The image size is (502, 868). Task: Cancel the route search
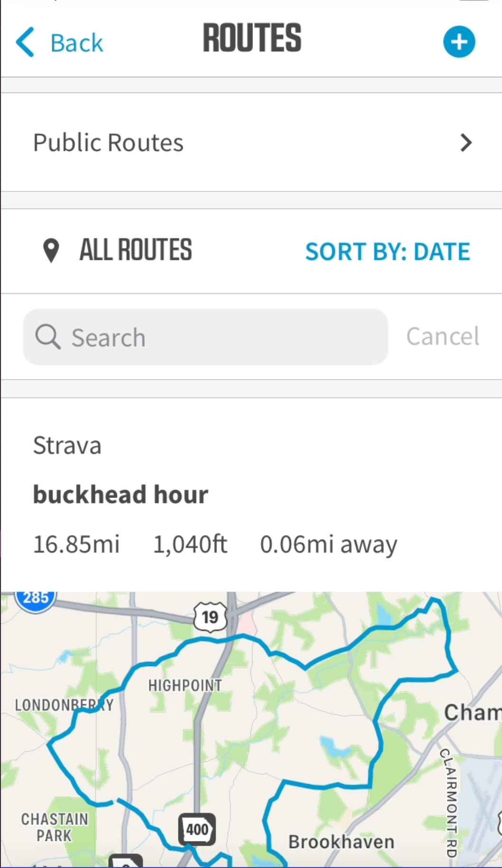tap(442, 337)
